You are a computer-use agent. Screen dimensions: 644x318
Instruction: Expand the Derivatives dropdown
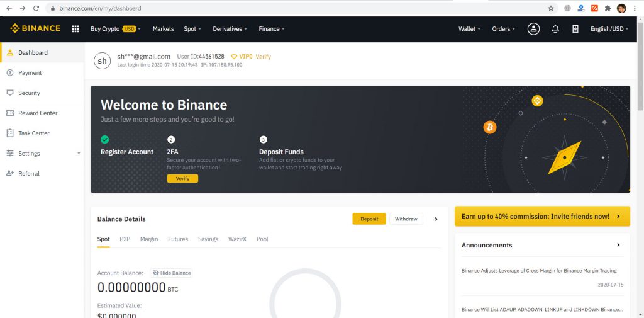230,29
